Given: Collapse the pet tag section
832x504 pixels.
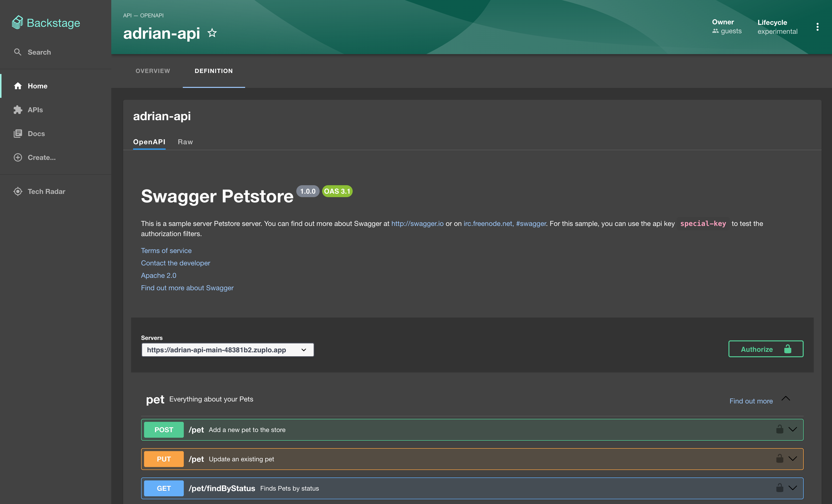Looking at the screenshot, I should pyautogui.click(x=786, y=399).
